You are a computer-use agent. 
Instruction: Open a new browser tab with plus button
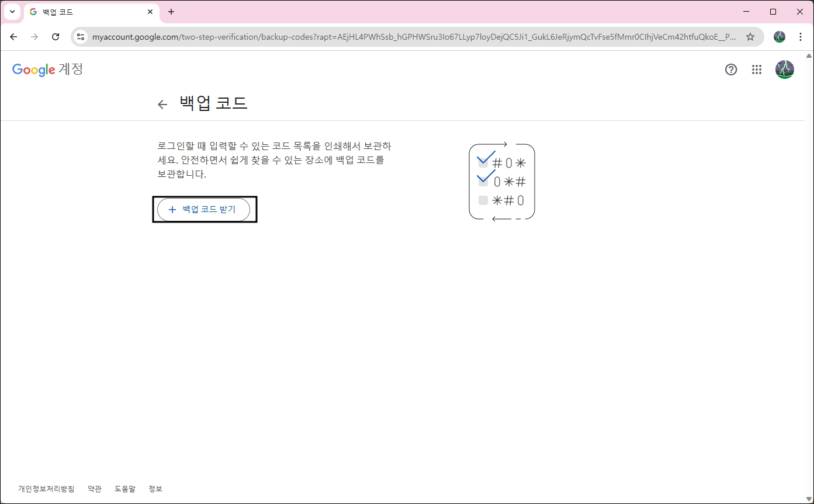pos(171,12)
